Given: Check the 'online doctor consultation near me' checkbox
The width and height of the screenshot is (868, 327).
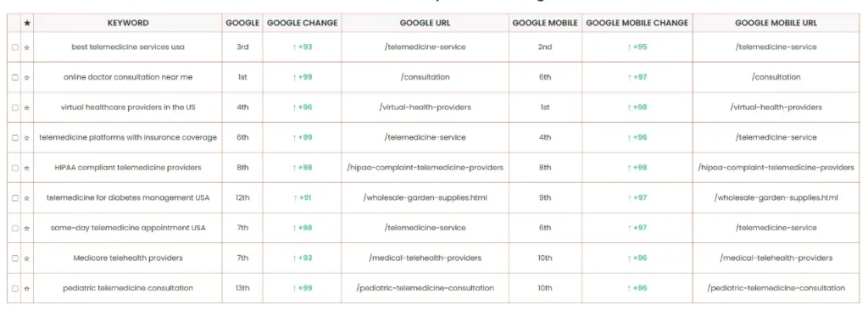Looking at the screenshot, I should coord(15,77).
